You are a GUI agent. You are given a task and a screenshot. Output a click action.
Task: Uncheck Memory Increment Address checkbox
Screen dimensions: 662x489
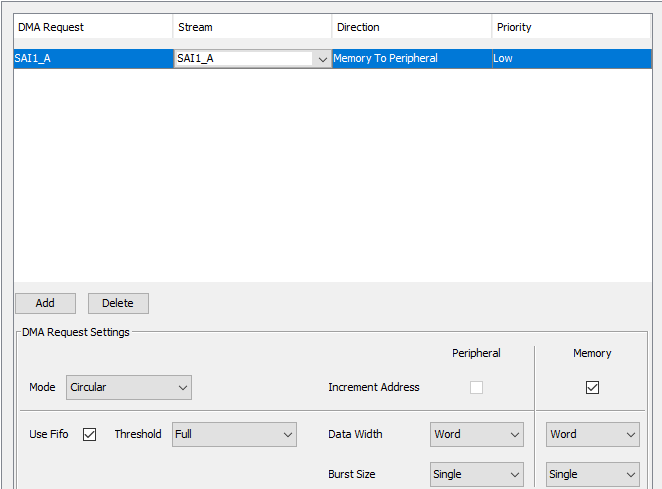click(592, 387)
